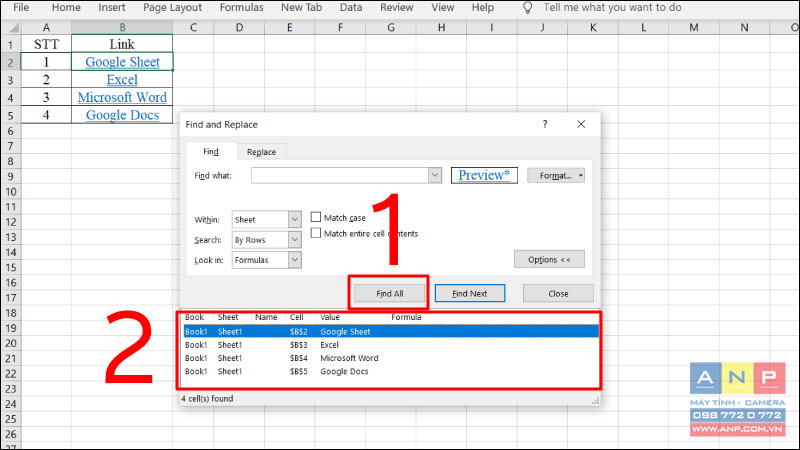
Task: Click the Name column header in results
Action: tap(266, 317)
